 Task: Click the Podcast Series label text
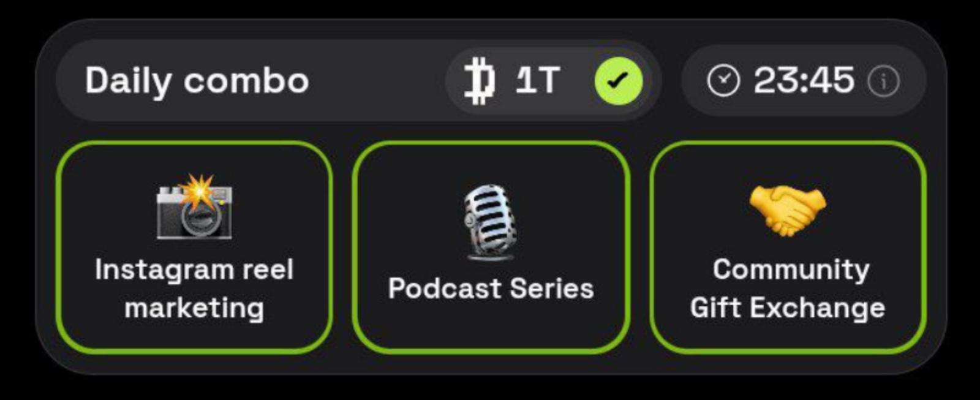click(x=491, y=289)
